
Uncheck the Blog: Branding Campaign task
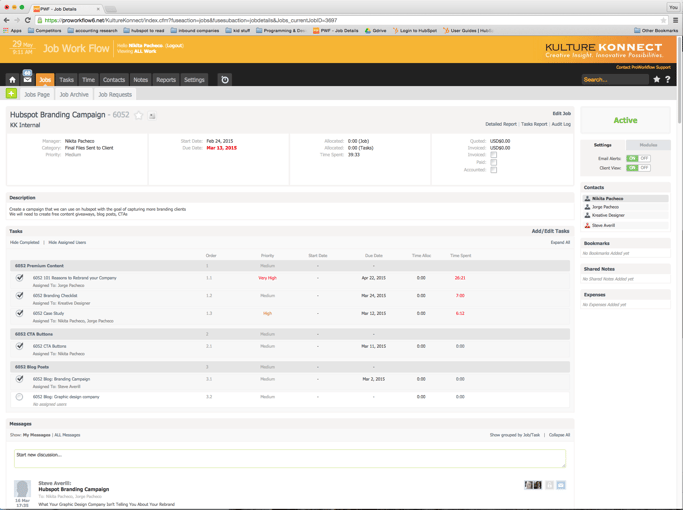(20, 379)
